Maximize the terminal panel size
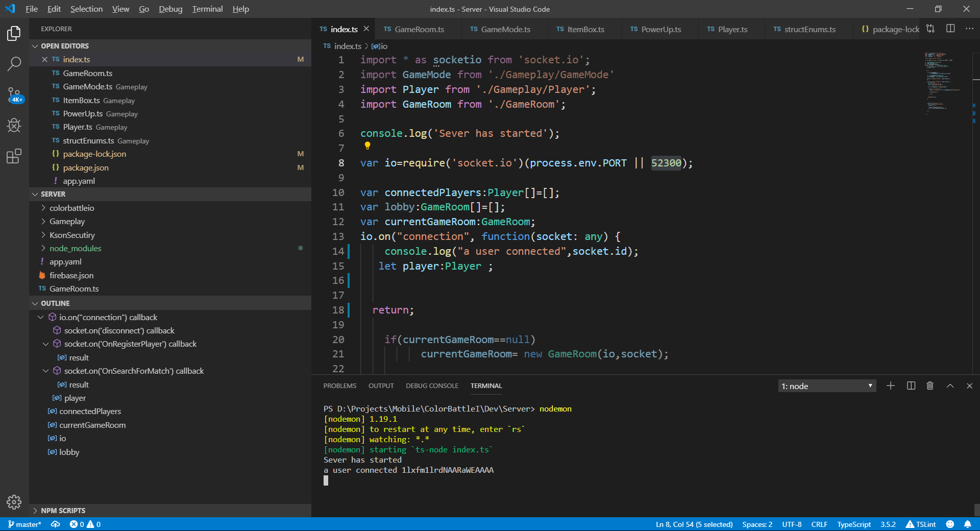The width and height of the screenshot is (980, 531). click(950, 386)
